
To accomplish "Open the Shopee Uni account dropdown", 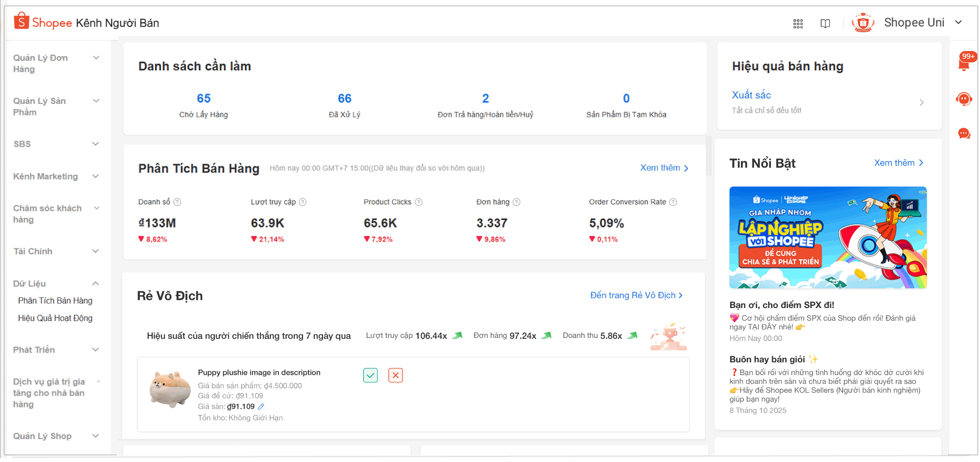I will coord(959,22).
